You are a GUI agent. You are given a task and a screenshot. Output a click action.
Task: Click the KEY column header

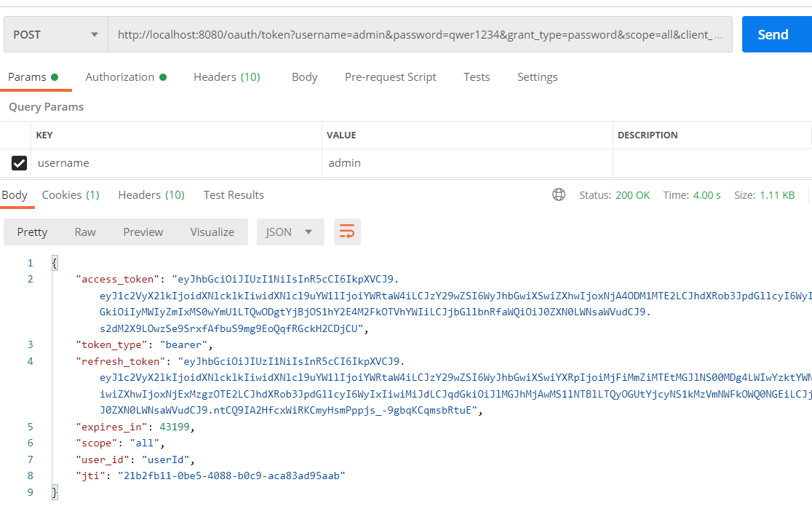(x=44, y=135)
